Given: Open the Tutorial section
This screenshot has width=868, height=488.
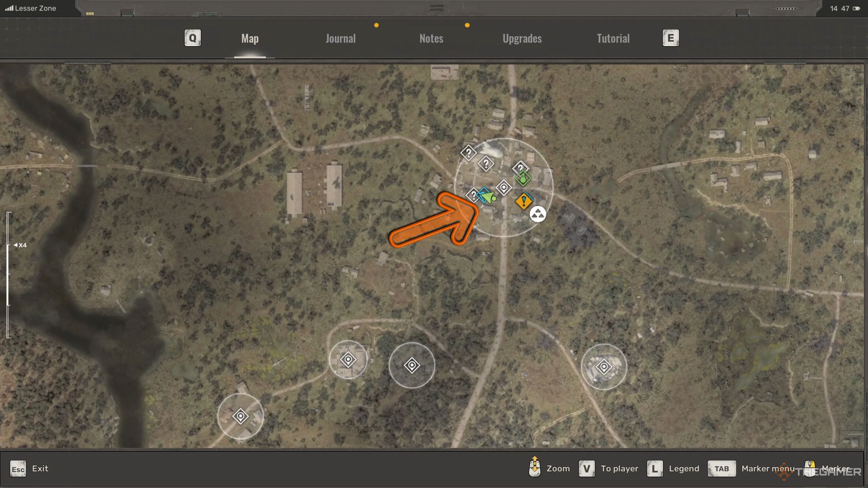Looking at the screenshot, I should pyautogui.click(x=613, y=38).
